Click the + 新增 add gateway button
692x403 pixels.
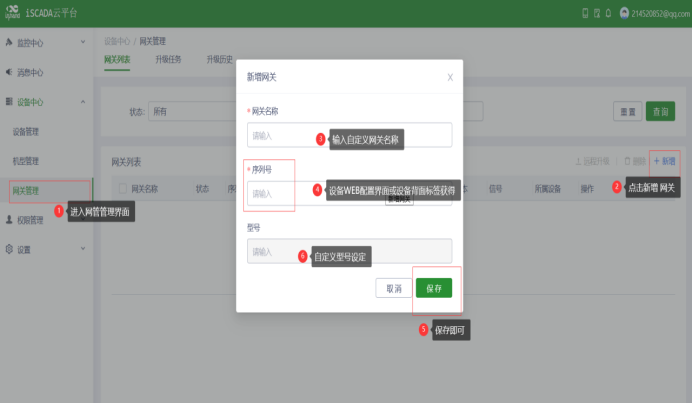click(664, 160)
